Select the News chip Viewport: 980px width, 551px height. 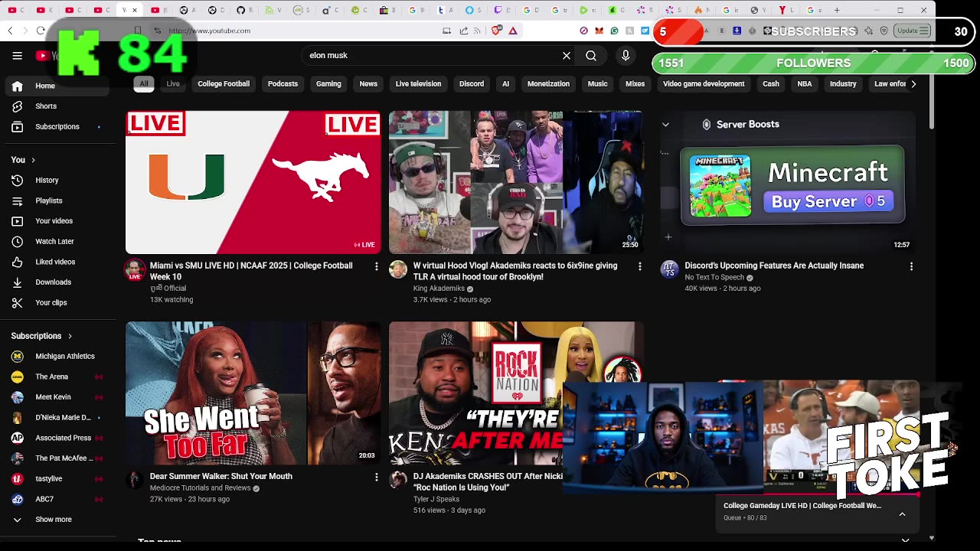click(368, 84)
